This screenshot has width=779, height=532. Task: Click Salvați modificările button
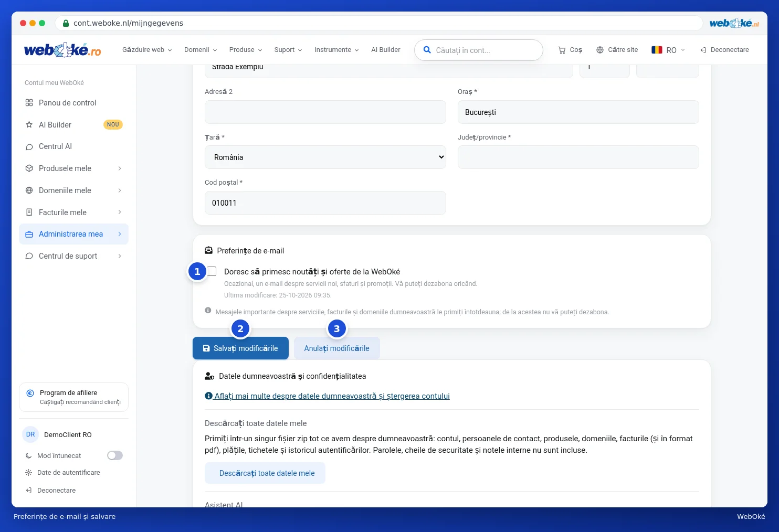point(240,348)
